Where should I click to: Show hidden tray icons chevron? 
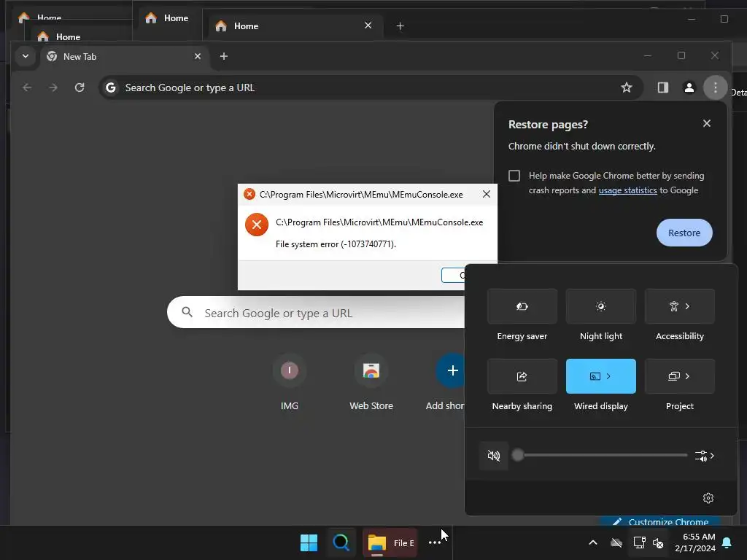(x=593, y=542)
